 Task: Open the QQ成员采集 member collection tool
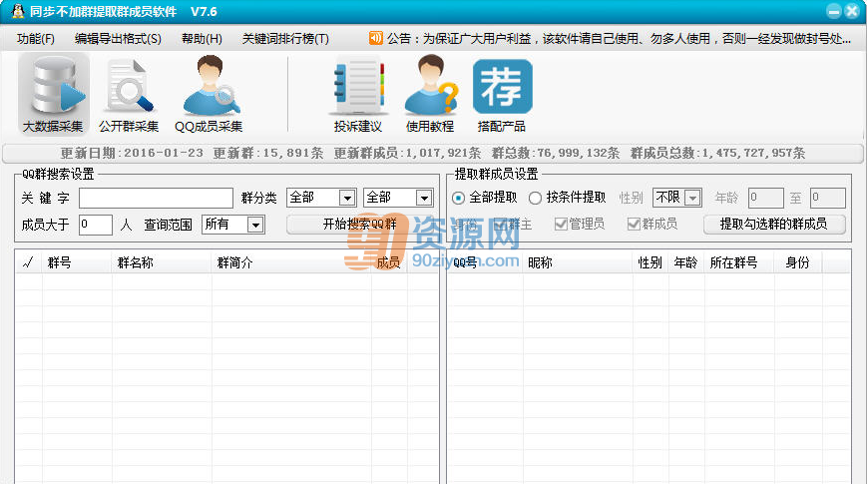(x=209, y=94)
